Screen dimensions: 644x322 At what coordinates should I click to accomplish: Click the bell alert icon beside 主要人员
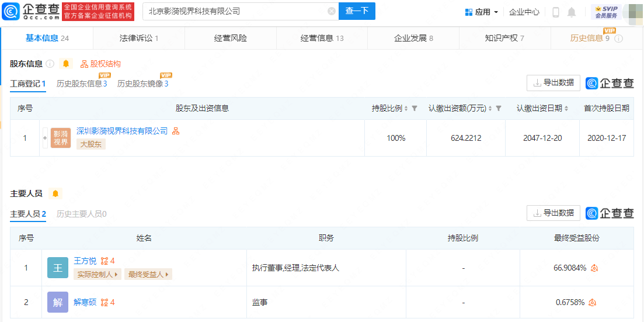(55, 193)
